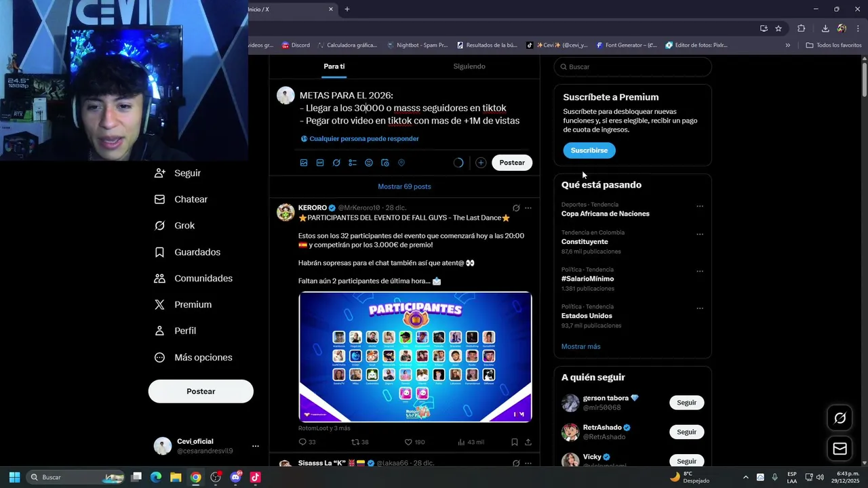The width and height of the screenshot is (868, 488).
Task: Open Discord in the Windows taskbar
Action: [235, 477]
